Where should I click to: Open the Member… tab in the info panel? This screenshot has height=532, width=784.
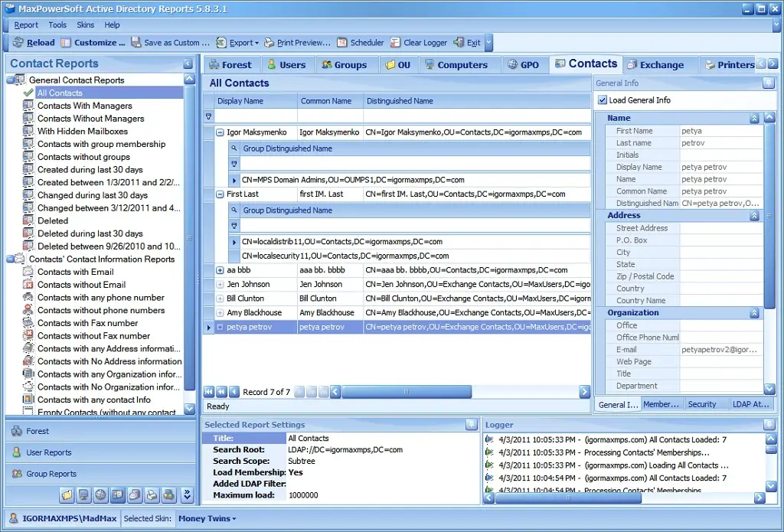[661, 404]
